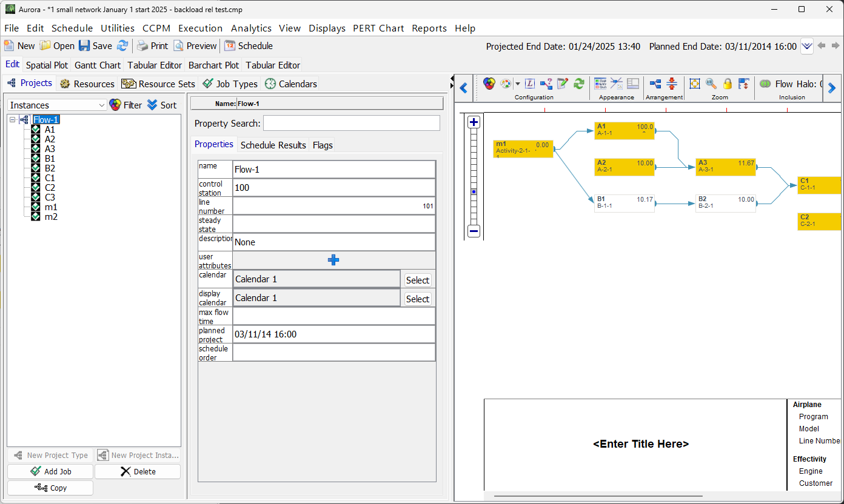This screenshot has width=844, height=504.
Task: Collapse the Flow-1 tree node
Action: (13, 120)
